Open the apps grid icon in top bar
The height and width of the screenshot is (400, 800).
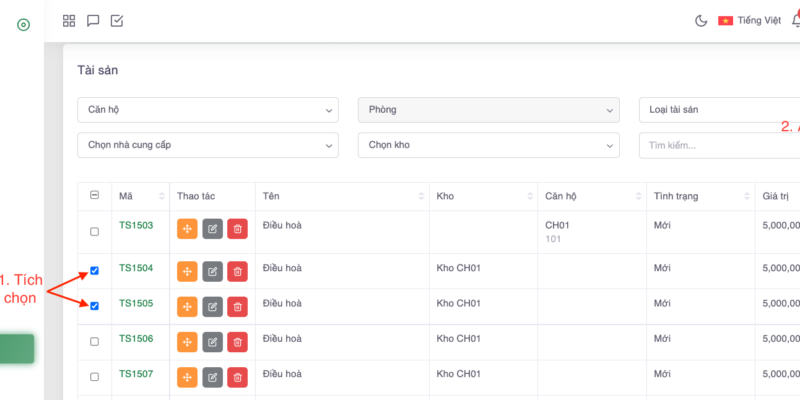(x=69, y=20)
